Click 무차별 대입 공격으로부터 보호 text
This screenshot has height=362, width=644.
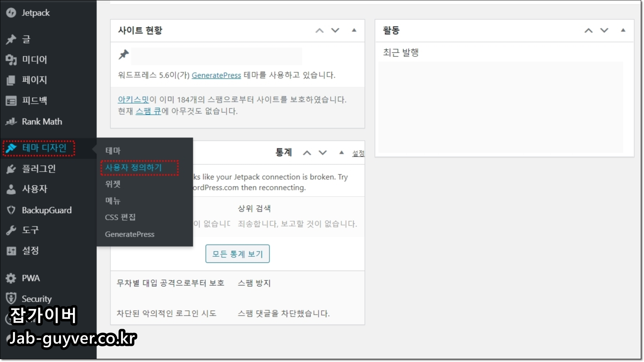[x=171, y=283]
